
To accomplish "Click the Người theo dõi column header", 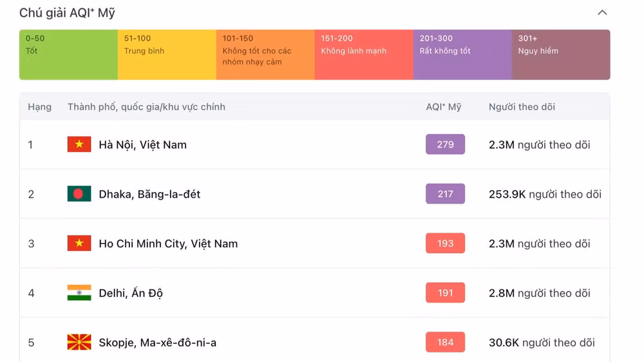I will (x=522, y=107).
